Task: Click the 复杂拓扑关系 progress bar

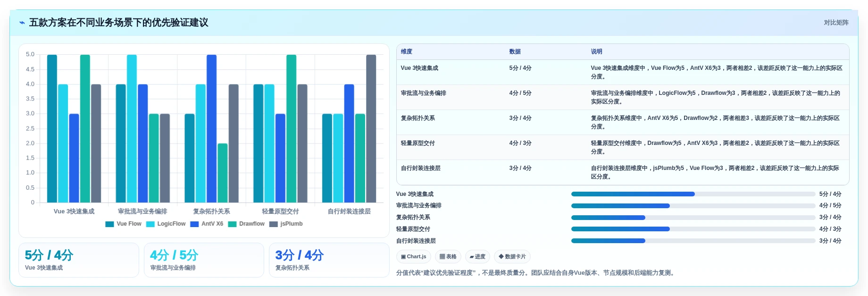Action: pos(693,218)
